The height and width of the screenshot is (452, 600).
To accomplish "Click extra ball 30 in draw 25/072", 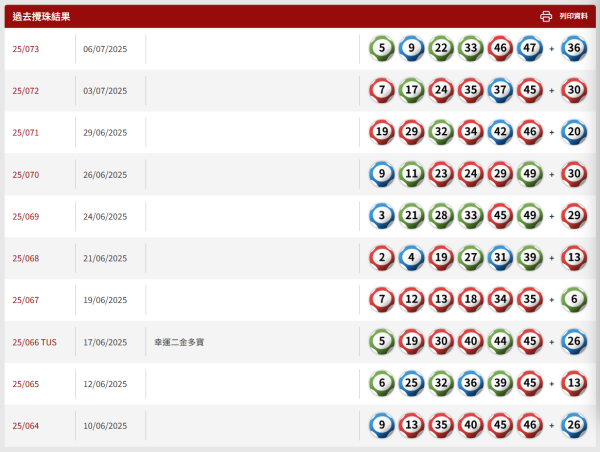I will point(574,90).
